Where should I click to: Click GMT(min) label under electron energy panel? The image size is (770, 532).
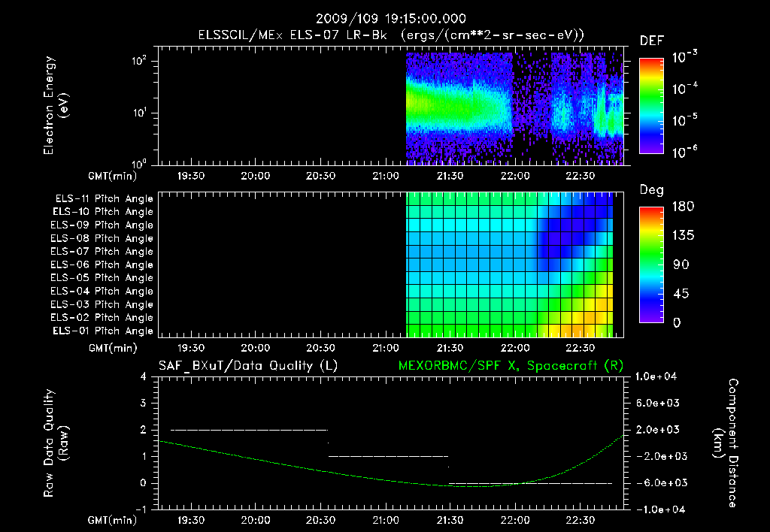(x=113, y=176)
